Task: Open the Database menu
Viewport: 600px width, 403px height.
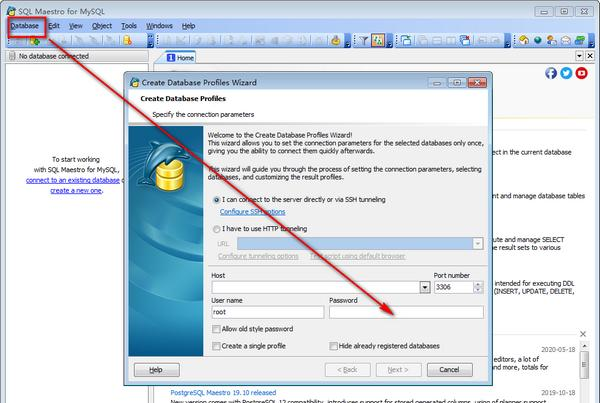Action: point(24,26)
